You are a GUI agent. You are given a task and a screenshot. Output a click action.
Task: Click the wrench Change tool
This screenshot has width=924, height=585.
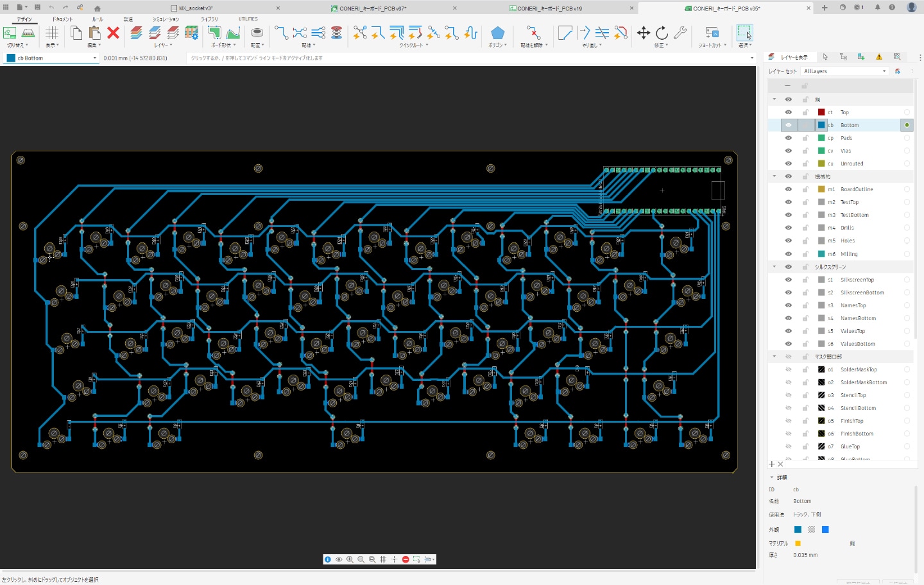click(680, 33)
